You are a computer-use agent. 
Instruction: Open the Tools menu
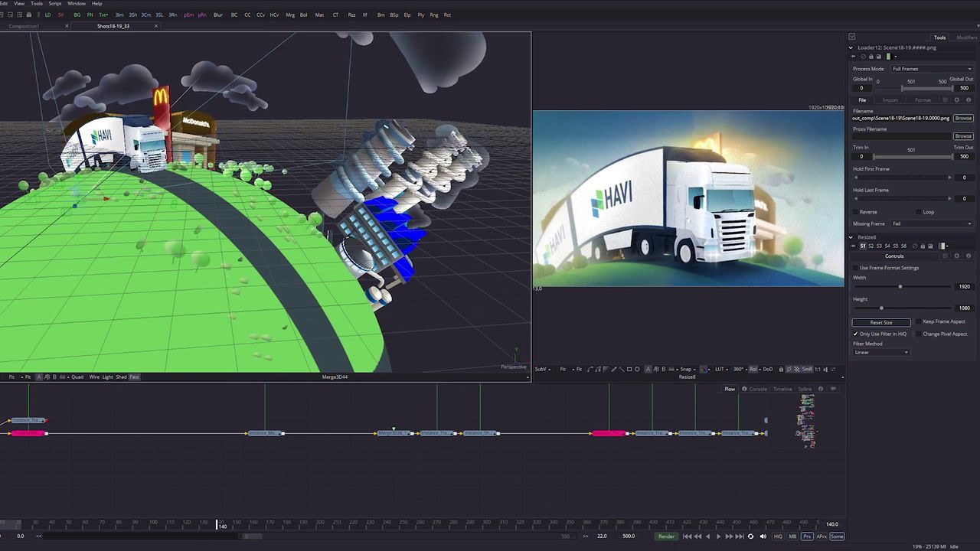click(x=37, y=4)
